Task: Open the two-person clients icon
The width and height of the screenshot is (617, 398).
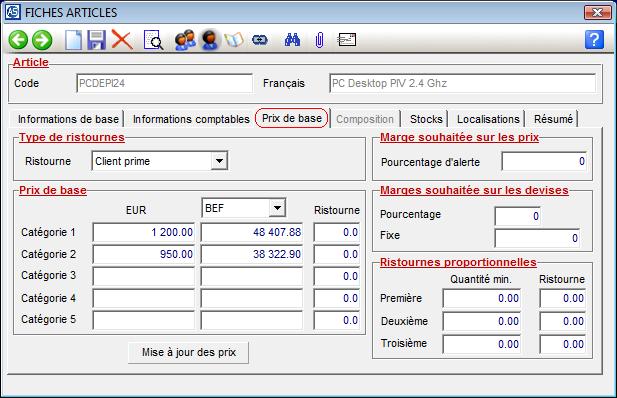Action: tap(185, 40)
